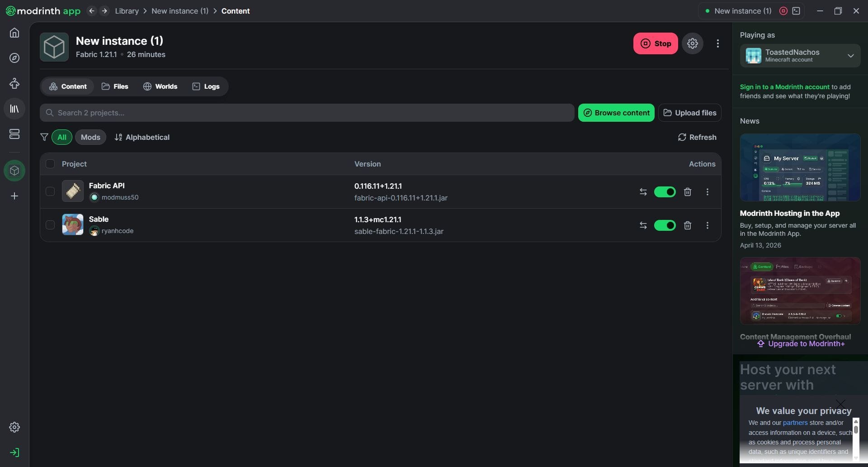Open Modrinth Hosting news thumbnail
The height and width of the screenshot is (467, 868).
coord(800,167)
